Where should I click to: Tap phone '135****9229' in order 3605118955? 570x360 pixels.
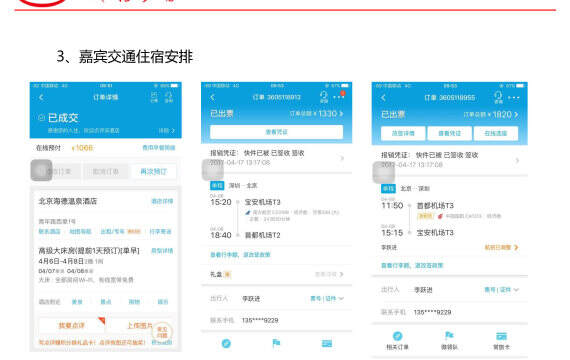coord(432,312)
